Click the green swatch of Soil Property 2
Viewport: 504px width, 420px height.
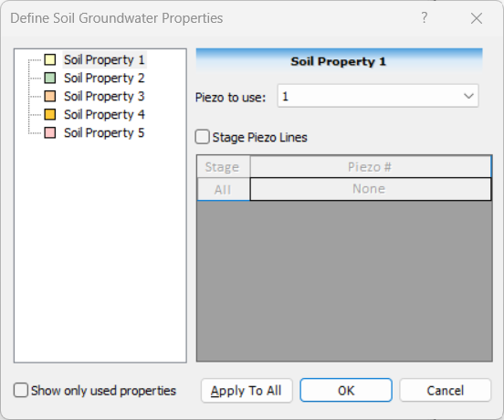tap(50, 79)
